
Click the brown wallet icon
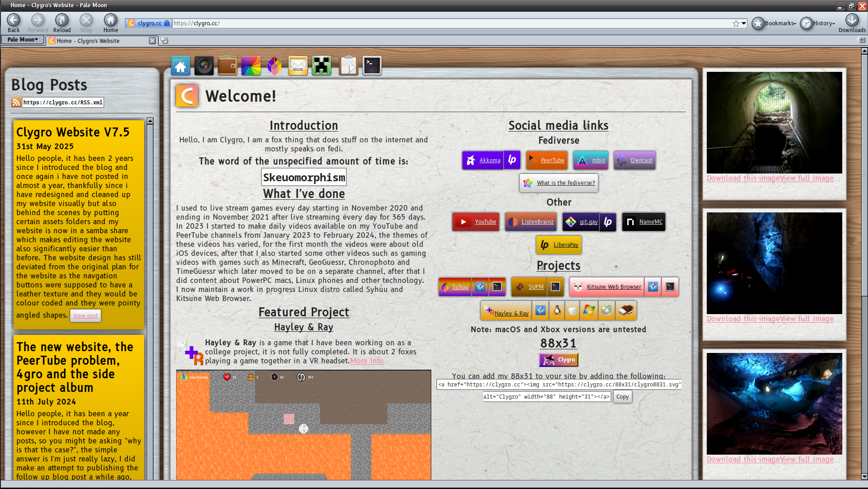(228, 66)
